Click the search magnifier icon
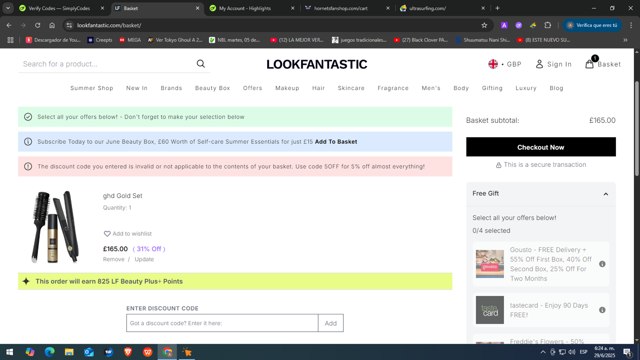Image resolution: width=640 pixels, height=360 pixels. [200, 64]
